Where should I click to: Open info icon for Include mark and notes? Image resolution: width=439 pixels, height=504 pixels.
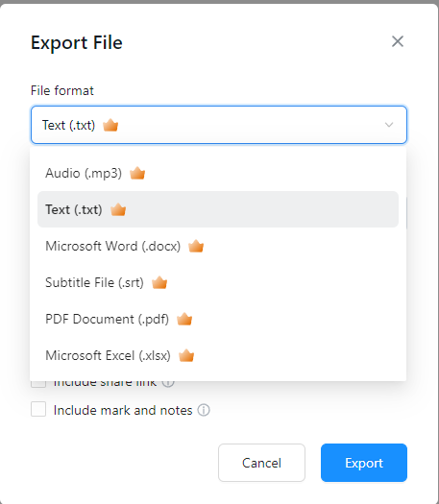coord(204,410)
